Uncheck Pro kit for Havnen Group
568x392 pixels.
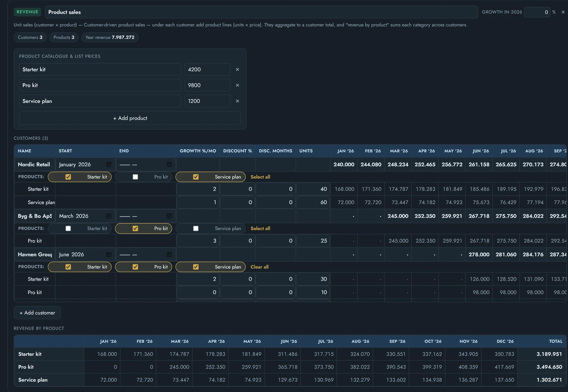(x=135, y=267)
